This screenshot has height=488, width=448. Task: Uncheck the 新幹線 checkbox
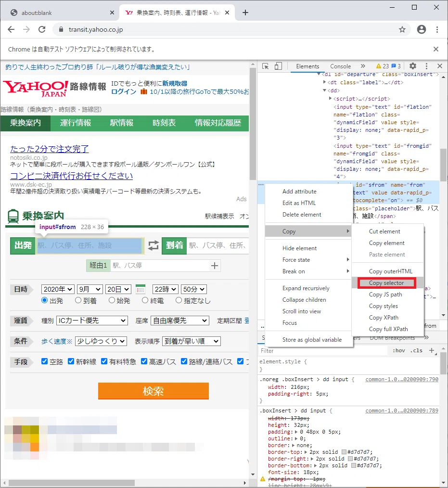71,361
